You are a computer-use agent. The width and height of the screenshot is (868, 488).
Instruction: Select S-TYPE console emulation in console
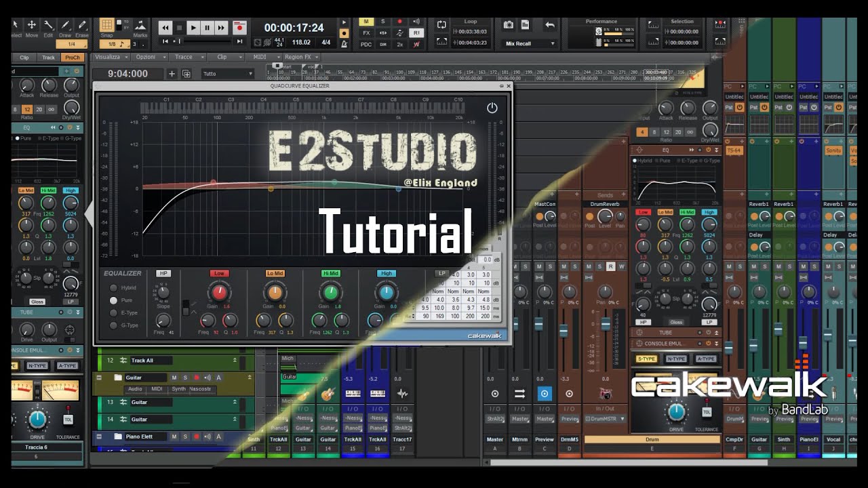point(646,359)
